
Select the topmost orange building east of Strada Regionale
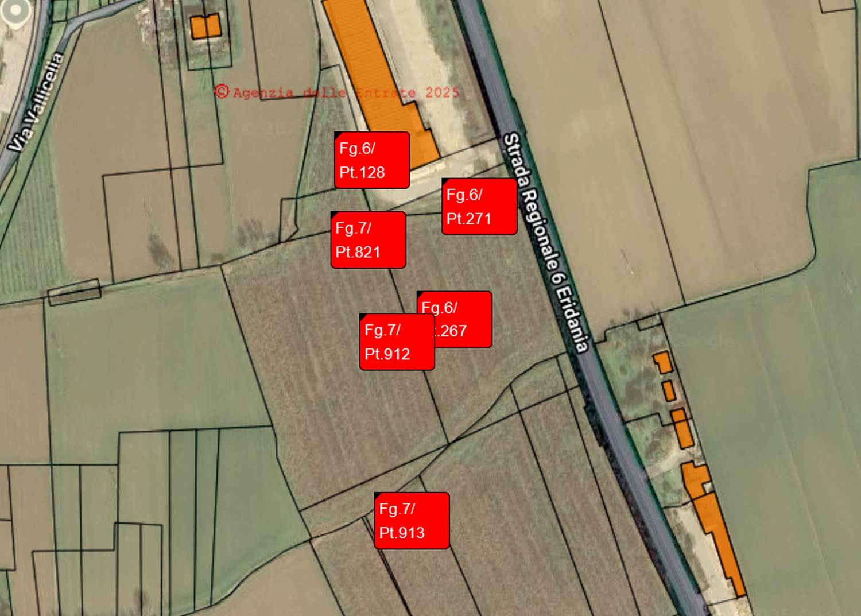click(x=663, y=362)
